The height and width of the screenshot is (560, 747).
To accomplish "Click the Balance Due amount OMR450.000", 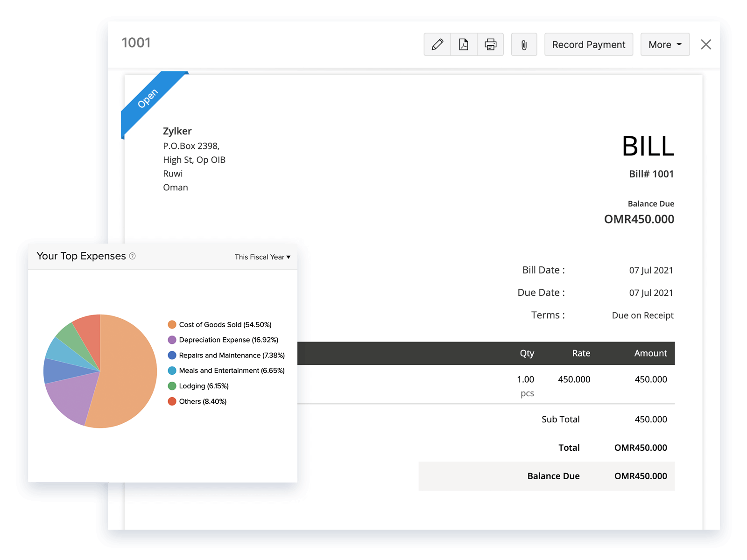I will click(x=639, y=219).
